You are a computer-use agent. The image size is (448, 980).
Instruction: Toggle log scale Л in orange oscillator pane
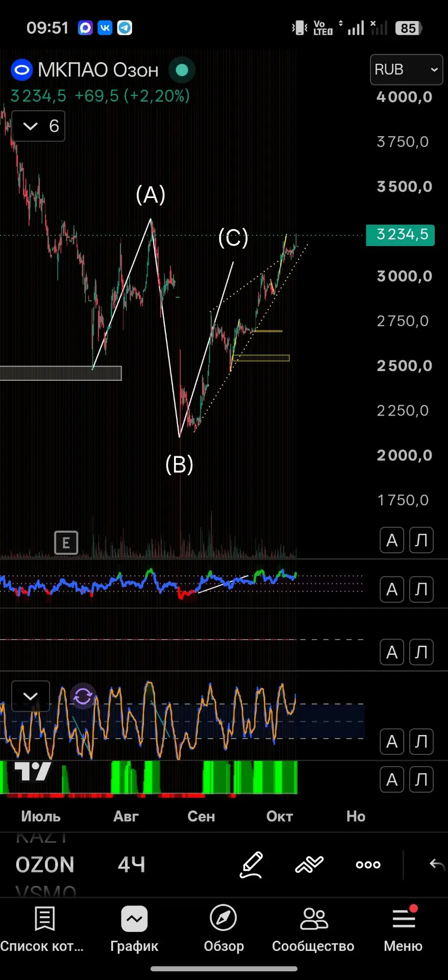(x=421, y=742)
